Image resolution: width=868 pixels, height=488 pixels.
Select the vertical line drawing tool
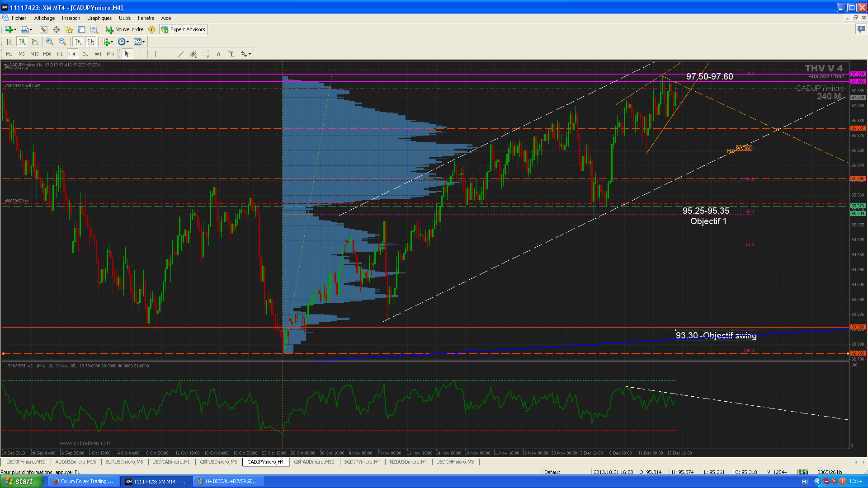(155, 54)
